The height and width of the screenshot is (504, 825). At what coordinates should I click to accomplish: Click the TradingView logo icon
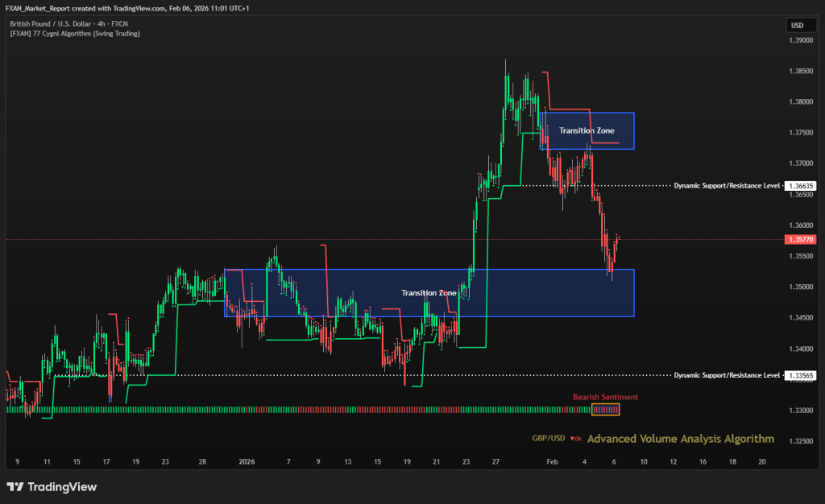[x=15, y=487]
